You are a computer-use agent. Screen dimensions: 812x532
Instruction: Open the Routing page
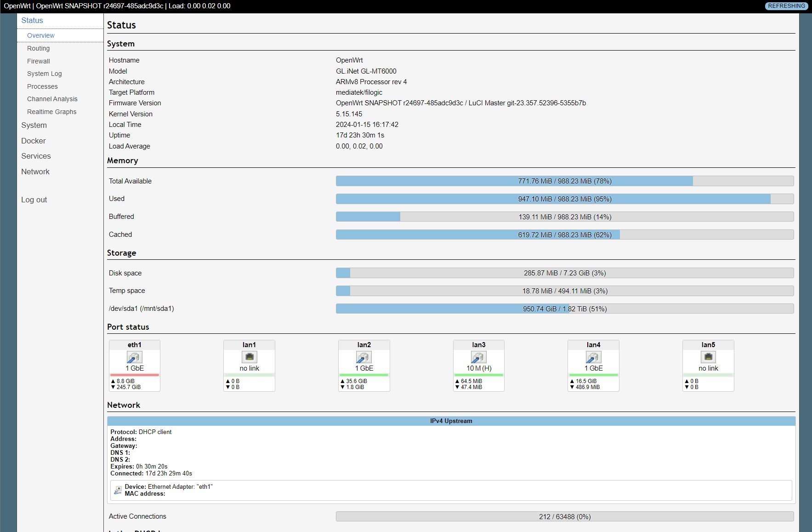point(38,48)
